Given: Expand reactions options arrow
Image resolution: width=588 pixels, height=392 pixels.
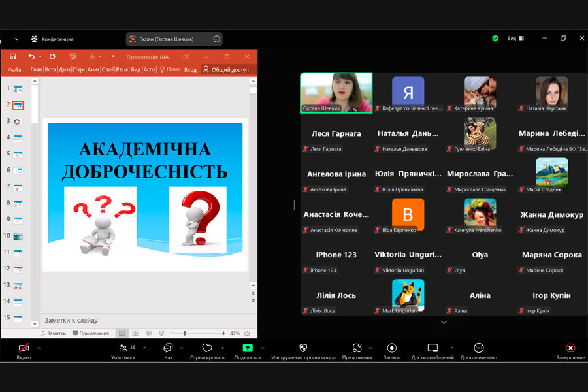Looking at the screenshot, I should tap(222, 348).
